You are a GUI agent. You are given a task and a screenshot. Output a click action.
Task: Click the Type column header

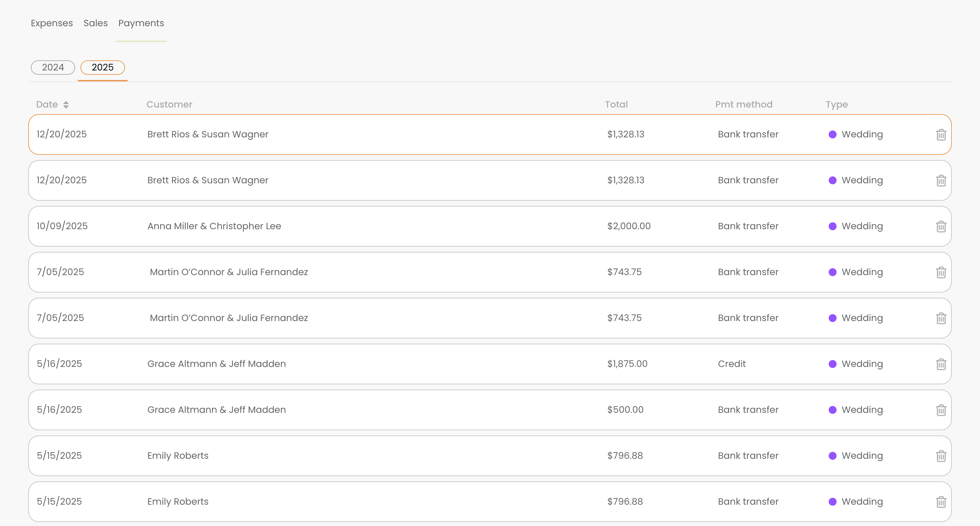pyautogui.click(x=837, y=105)
